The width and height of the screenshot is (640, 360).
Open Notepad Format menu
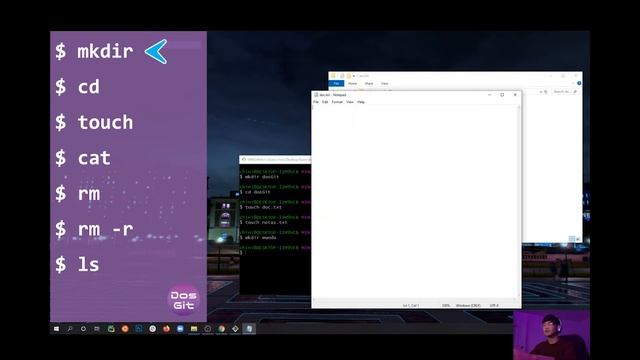point(337,102)
